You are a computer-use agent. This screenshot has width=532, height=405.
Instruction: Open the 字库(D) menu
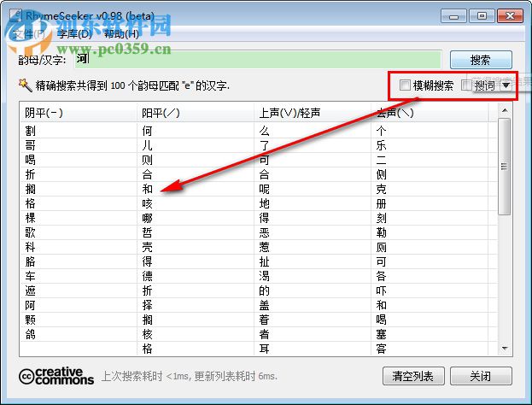(74, 34)
